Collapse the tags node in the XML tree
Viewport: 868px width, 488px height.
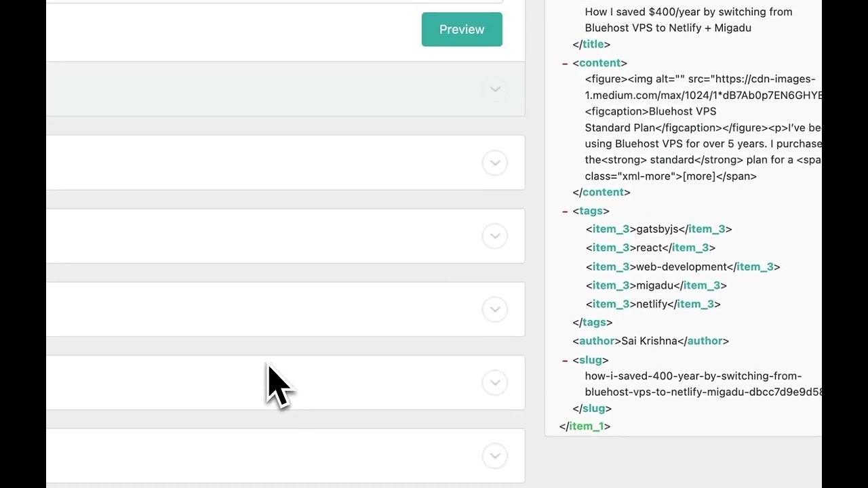564,211
